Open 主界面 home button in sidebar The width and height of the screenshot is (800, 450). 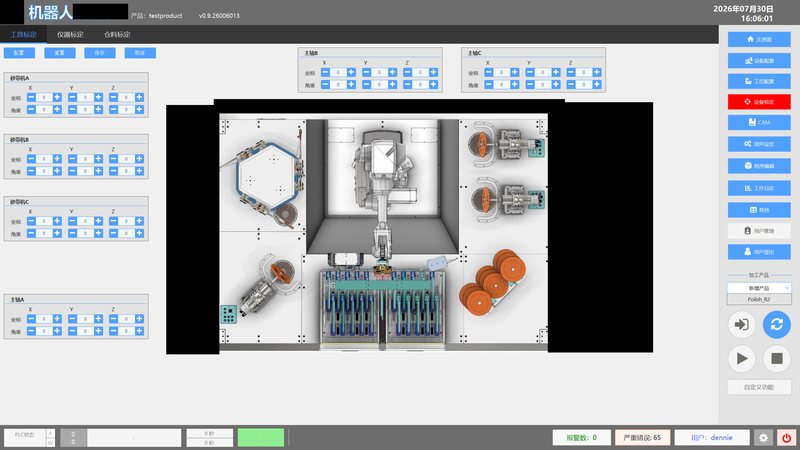pos(759,39)
